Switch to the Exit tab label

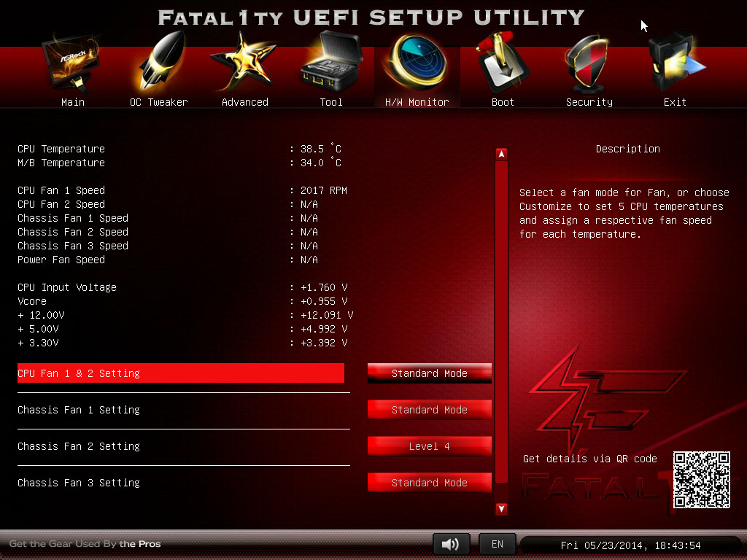[x=675, y=102]
